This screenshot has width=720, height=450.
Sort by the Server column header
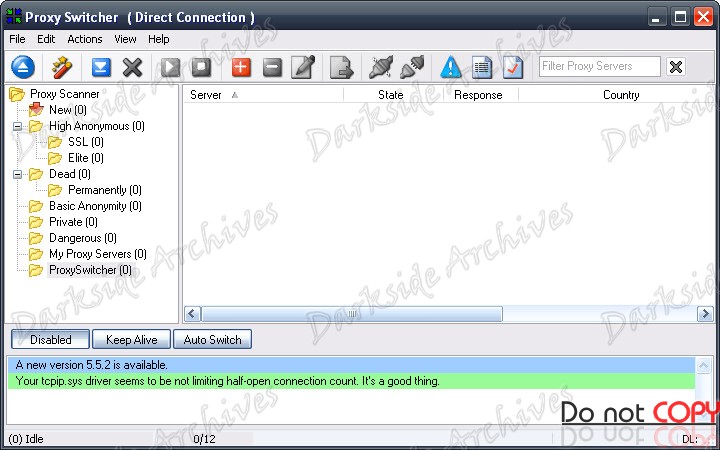pyautogui.click(x=264, y=95)
